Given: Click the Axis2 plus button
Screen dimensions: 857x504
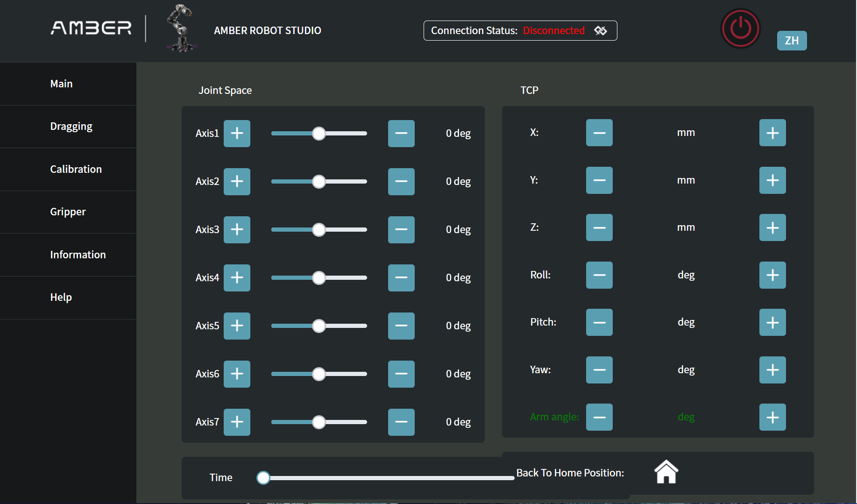Looking at the screenshot, I should tap(237, 182).
